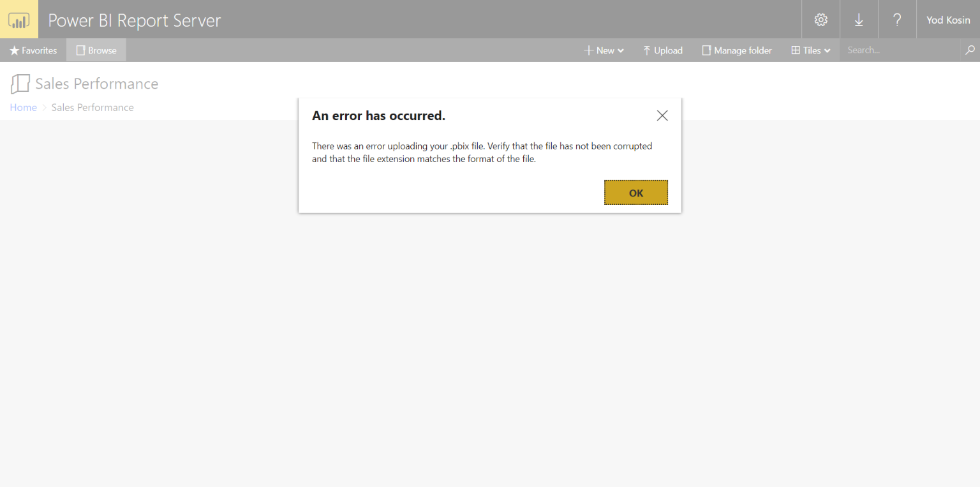Open the help question mark menu
This screenshot has width=980, height=487.
897,19
